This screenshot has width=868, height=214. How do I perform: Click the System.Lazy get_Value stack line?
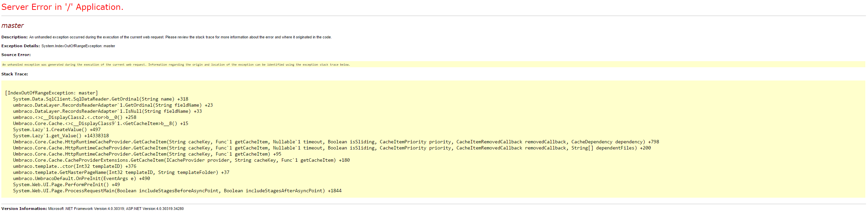click(x=61, y=136)
